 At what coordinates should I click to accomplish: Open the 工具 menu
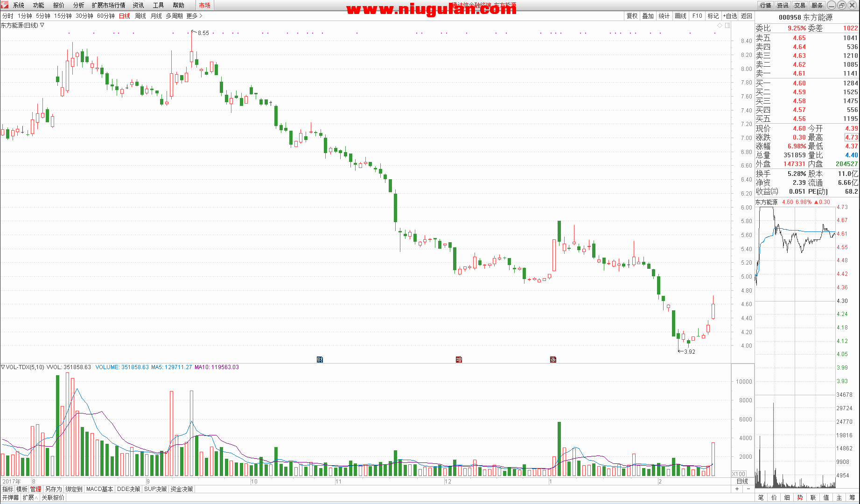pos(159,5)
